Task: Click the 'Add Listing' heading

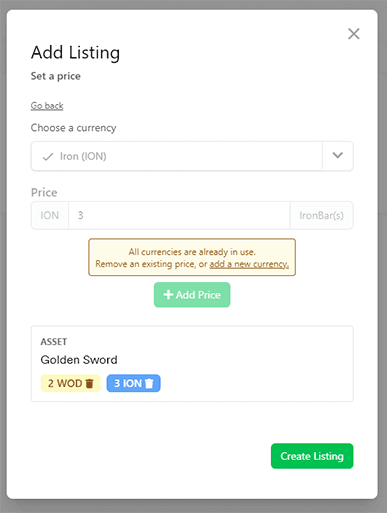Action: 75,53
